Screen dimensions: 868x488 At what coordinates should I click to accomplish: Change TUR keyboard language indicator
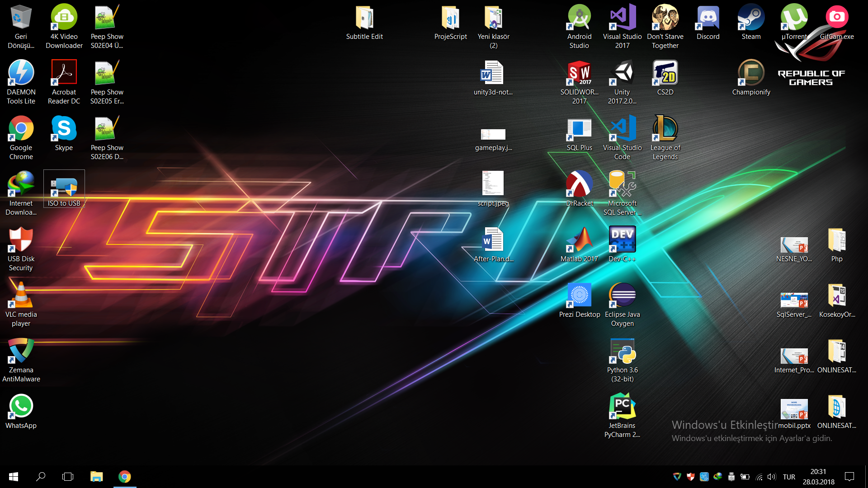[x=789, y=477]
